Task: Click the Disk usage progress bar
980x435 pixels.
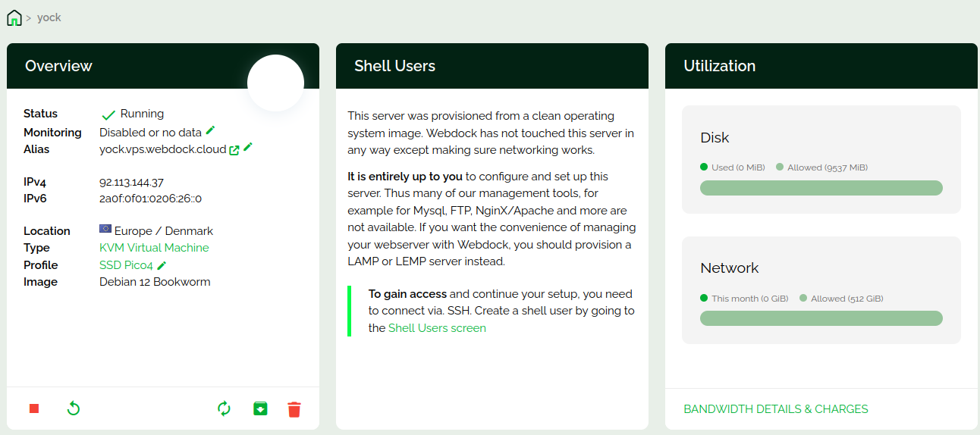Action: [x=821, y=188]
